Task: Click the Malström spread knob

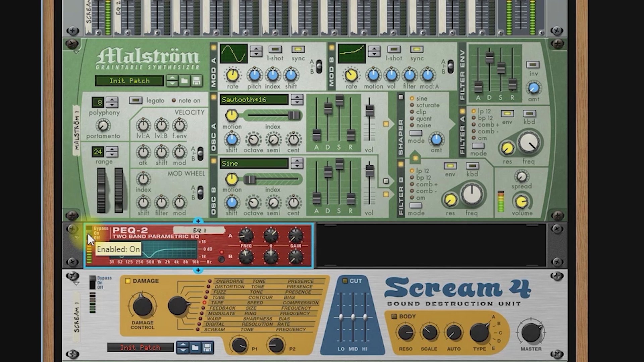Action: coord(522,176)
